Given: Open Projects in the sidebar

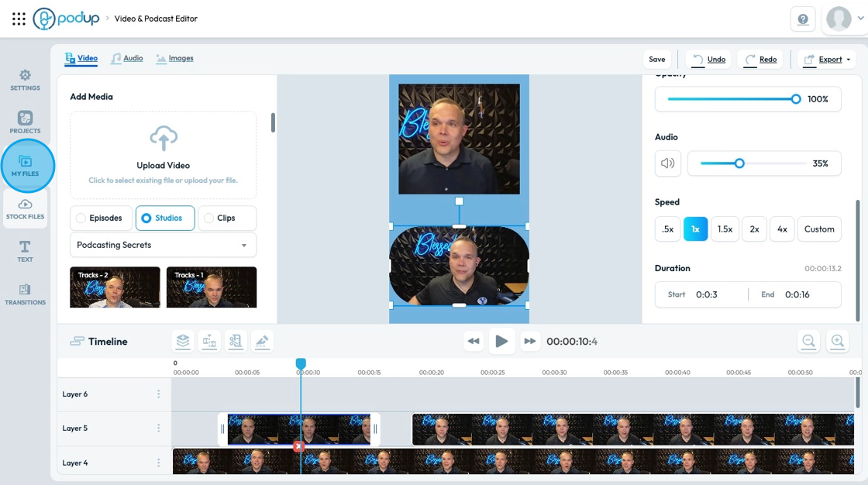Looking at the screenshot, I should click(25, 122).
